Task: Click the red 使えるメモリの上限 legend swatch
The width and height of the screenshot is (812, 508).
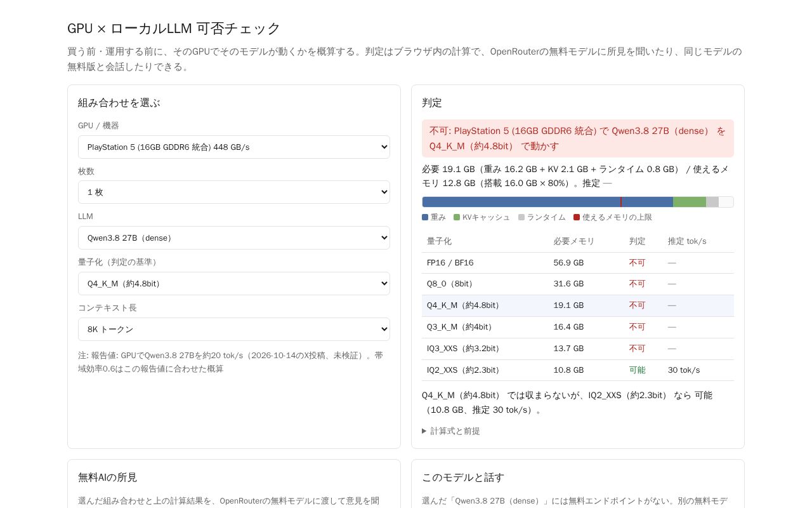Action: [x=577, y=217]
